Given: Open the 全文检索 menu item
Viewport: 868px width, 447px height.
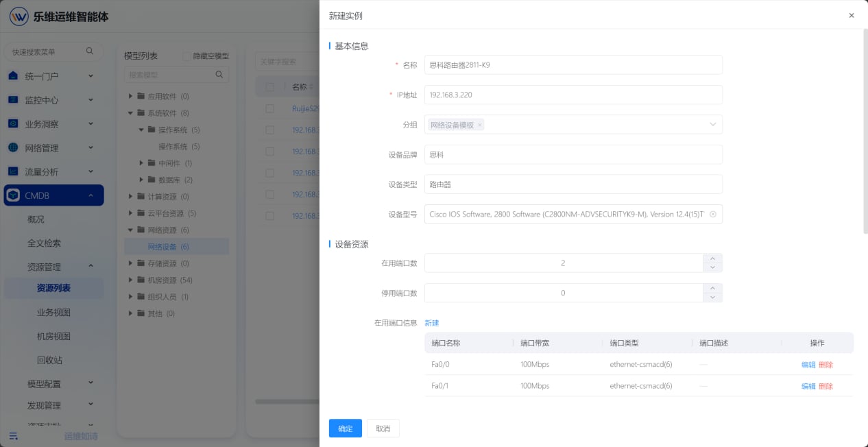Looking at the screenshot, I should tap(44, 243).
